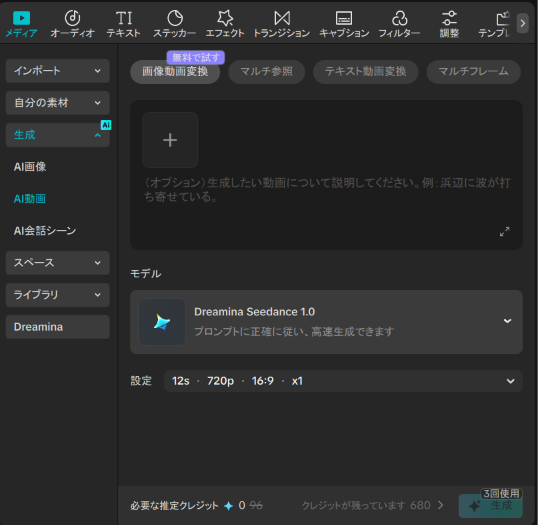Open the メディア (Media) panel icon

click(x=21, y=18)
